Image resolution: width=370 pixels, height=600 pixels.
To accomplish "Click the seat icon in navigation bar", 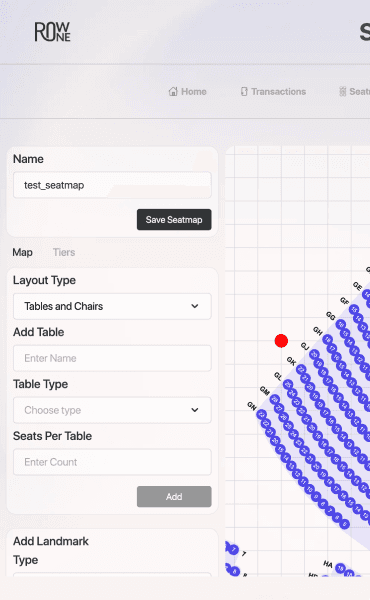I will (342, 91).
